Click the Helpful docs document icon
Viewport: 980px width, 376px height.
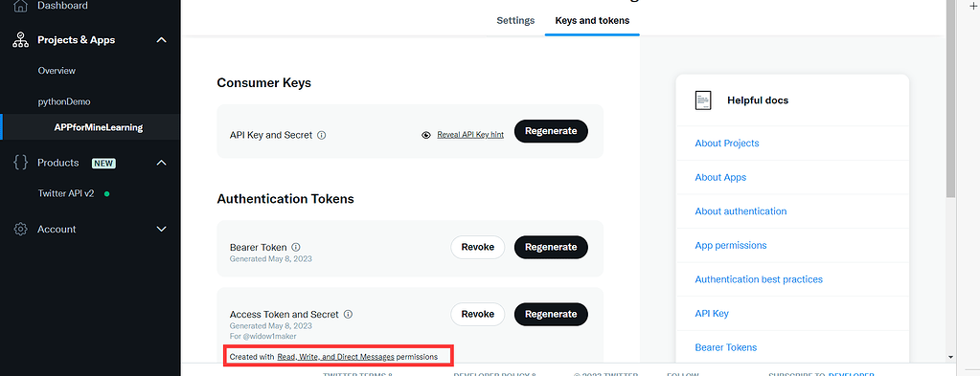[x=703, y=100]
